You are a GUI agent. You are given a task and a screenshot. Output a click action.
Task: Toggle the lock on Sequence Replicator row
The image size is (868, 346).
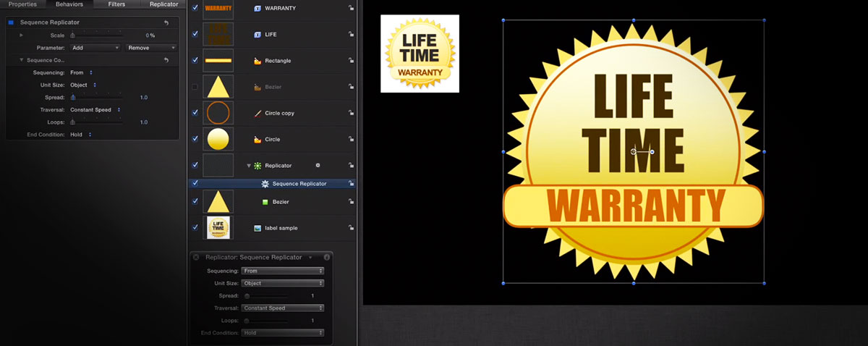point(350,184)
